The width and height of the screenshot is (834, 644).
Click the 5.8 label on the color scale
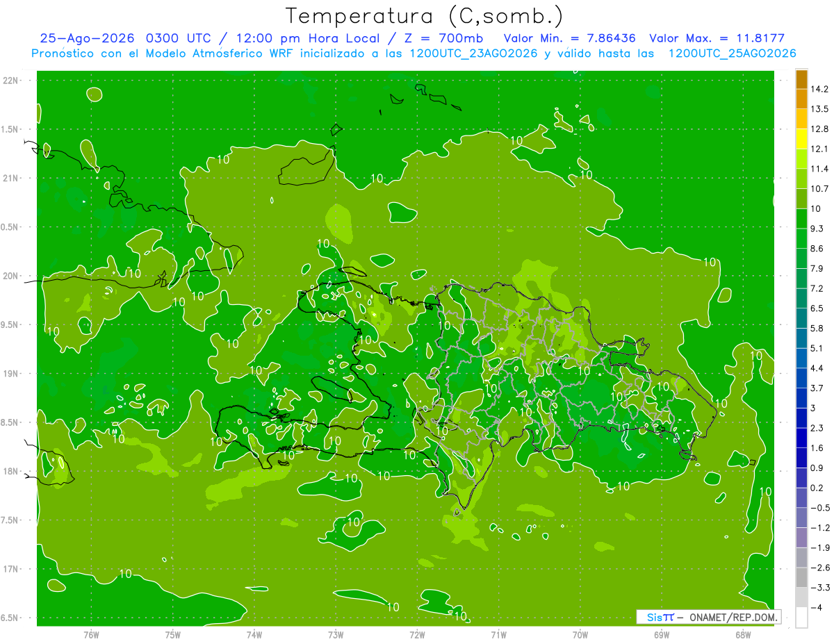click(817, 328)
